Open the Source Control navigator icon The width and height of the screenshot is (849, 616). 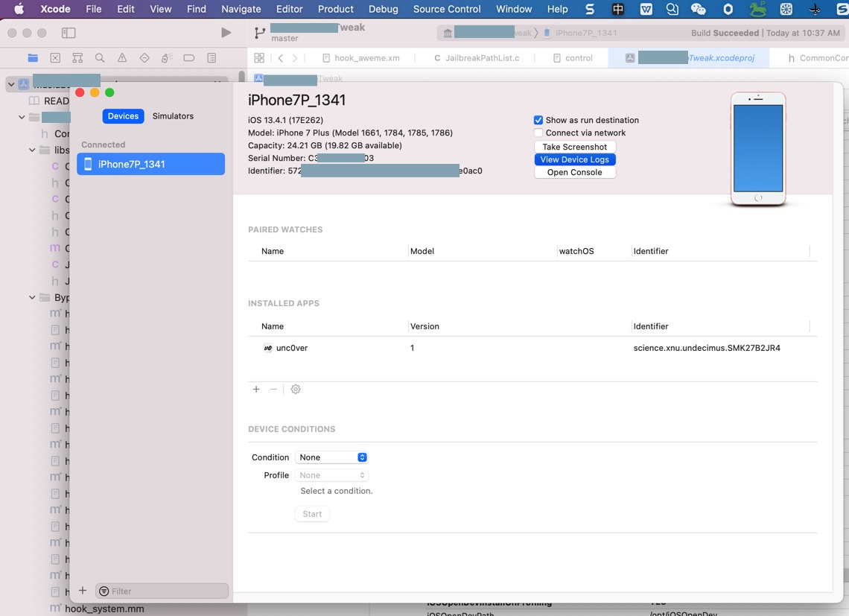coord(55,58)
